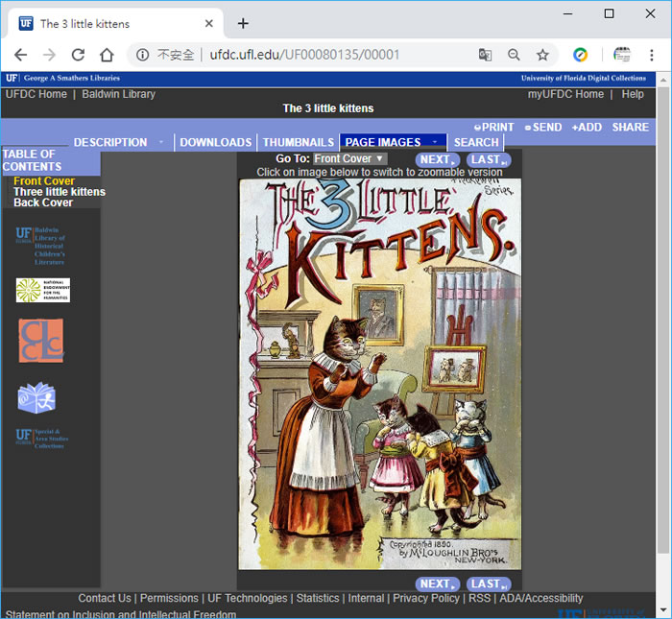This screenshot has width=672, height=619.
Task: Open Permissions footer link
Action: coord(169,598)
